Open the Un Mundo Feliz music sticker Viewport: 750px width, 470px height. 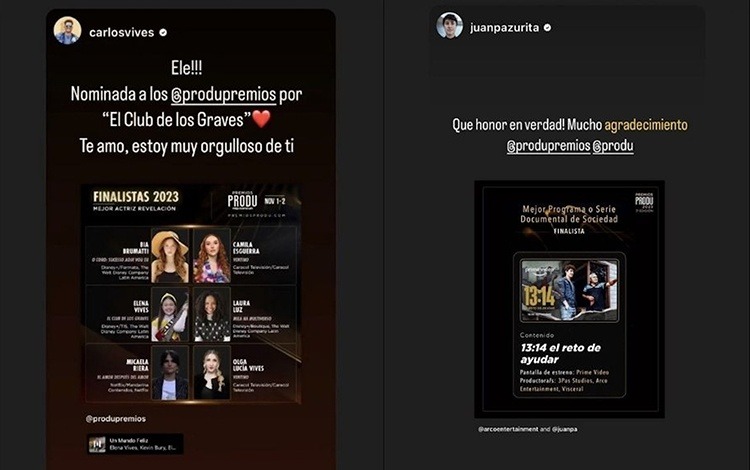tap(135, 444)
